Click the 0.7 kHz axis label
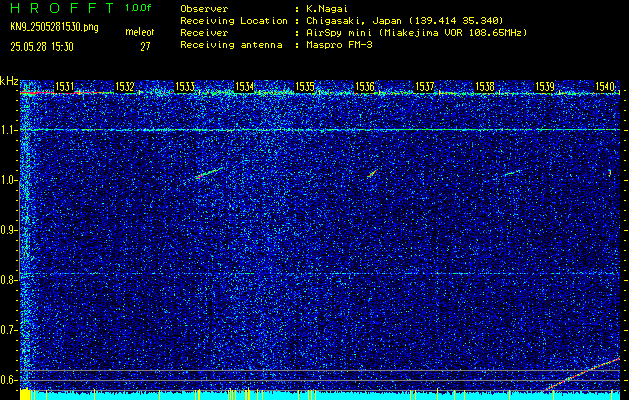Viewport: 629px width, 400px height. coord(9,330)
